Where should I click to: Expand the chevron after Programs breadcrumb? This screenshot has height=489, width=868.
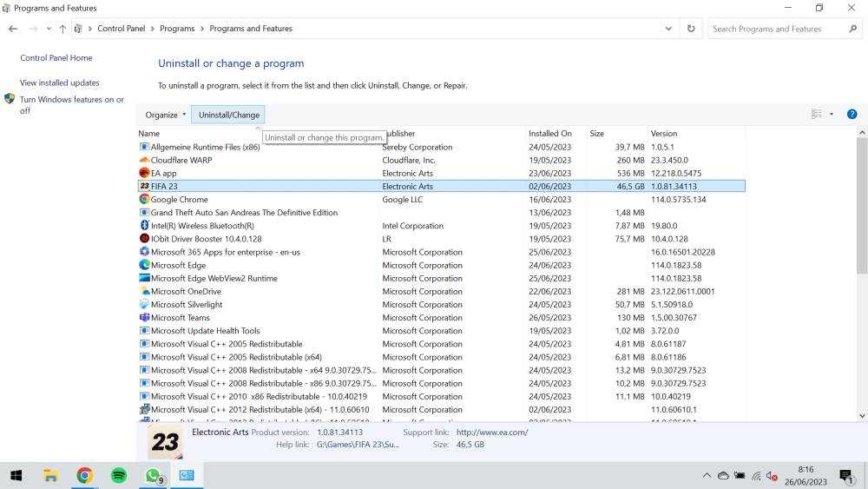click(202, 29)
